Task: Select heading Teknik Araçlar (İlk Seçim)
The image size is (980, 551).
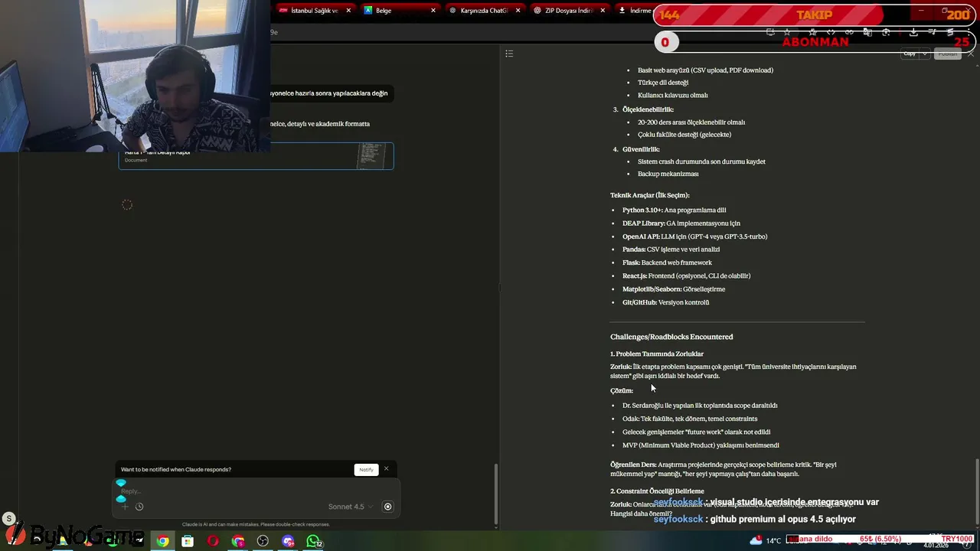Action: coord(649,195)
